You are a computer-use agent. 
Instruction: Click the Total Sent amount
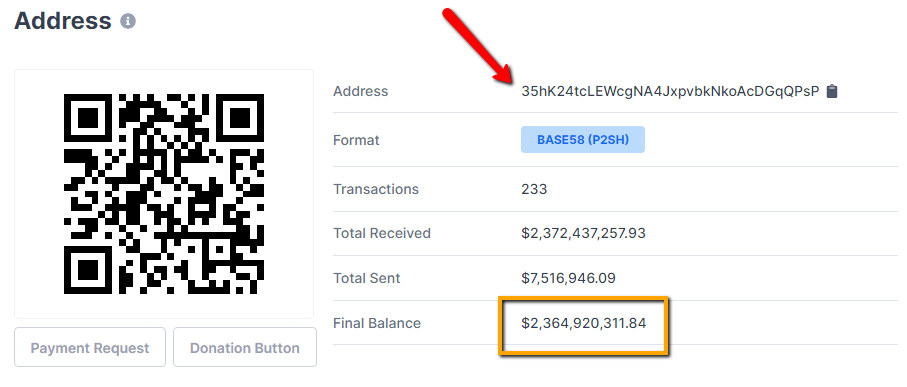tap(568, 278)
